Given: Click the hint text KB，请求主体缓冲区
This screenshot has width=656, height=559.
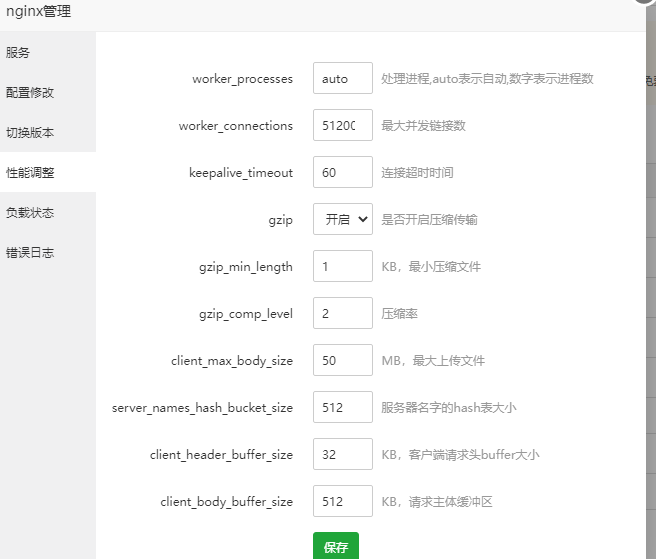Looking at the screenshot, I should (x=437, y=501).
